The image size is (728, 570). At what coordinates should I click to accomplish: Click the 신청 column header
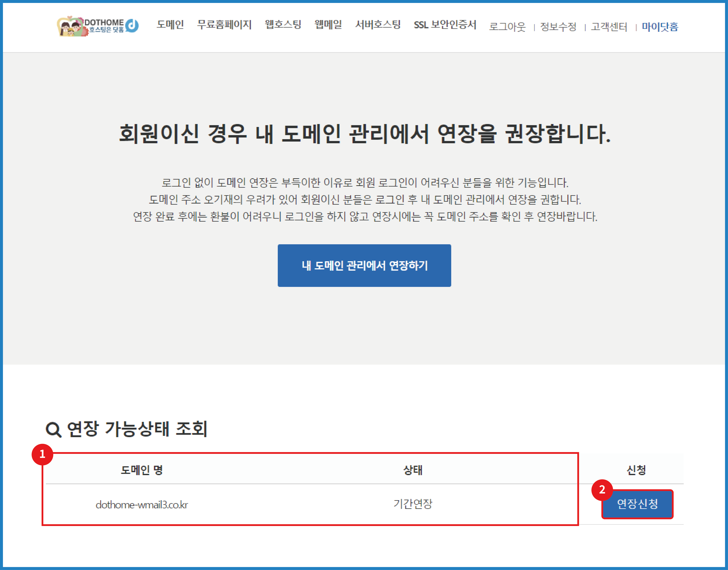click(636, 470)
